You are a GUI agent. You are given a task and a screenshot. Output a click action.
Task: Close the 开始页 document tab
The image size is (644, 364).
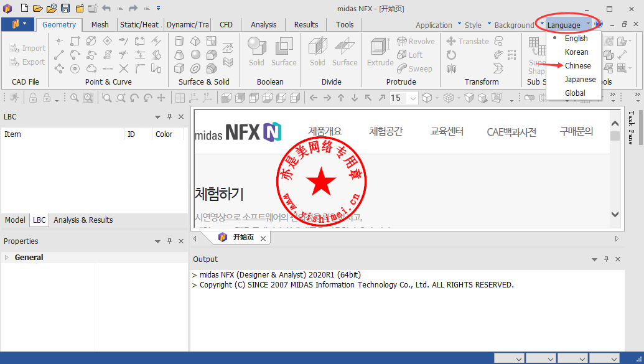tap(263, 238)
